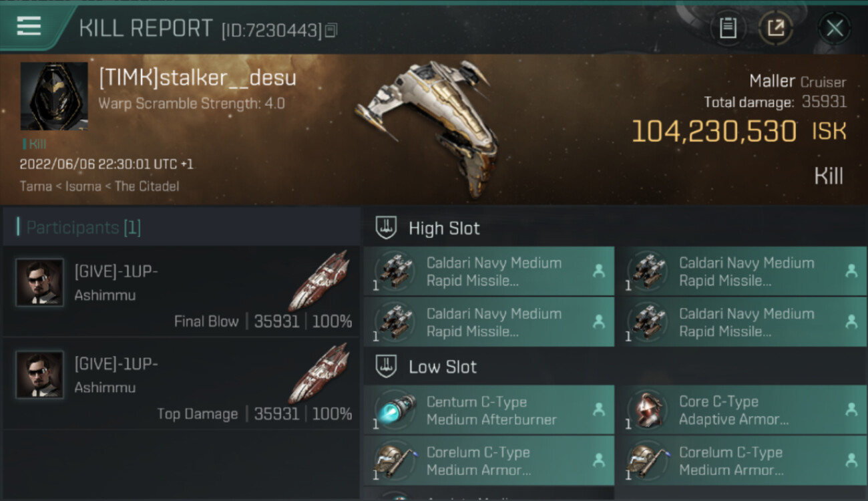Tap person icon on Core C-Type Adaptive row
This screenshot has height=501, width=868.
851,409
